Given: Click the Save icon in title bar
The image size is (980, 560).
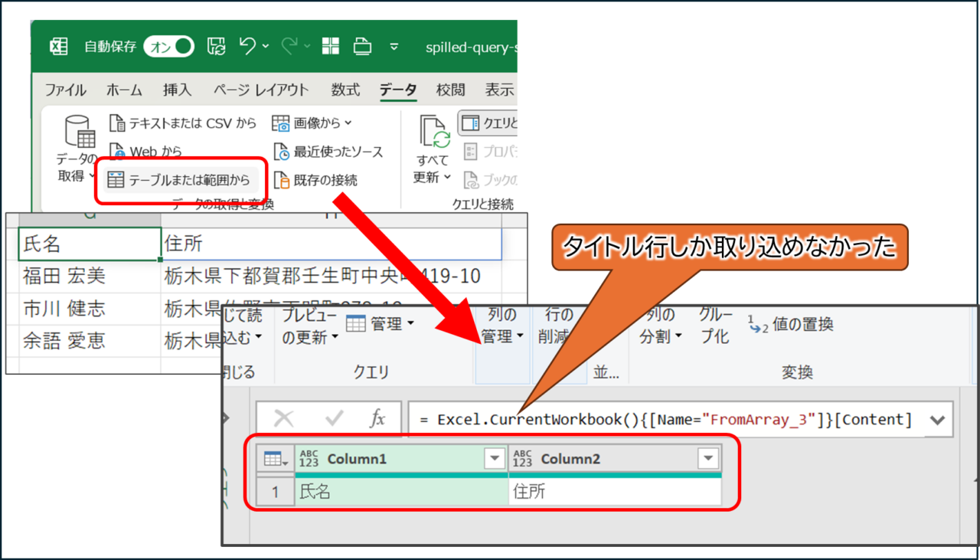Looking at the screenshot, I should click(217, 47).
